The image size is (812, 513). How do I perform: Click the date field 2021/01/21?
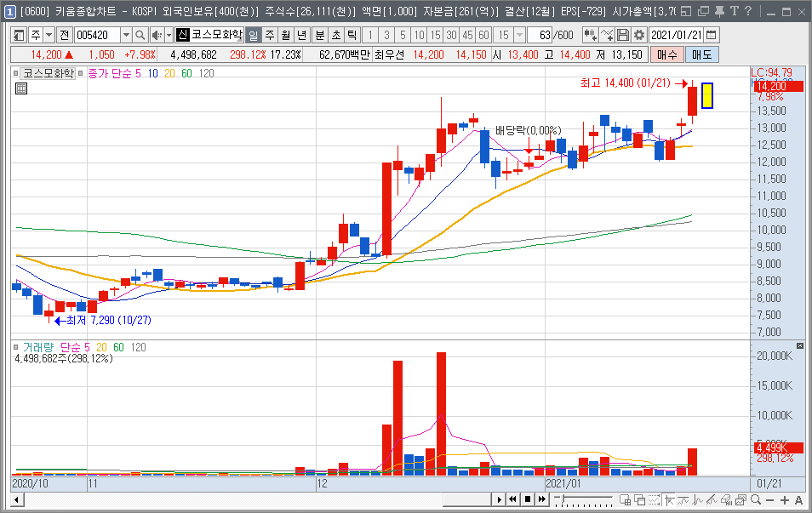coord(677,35)
